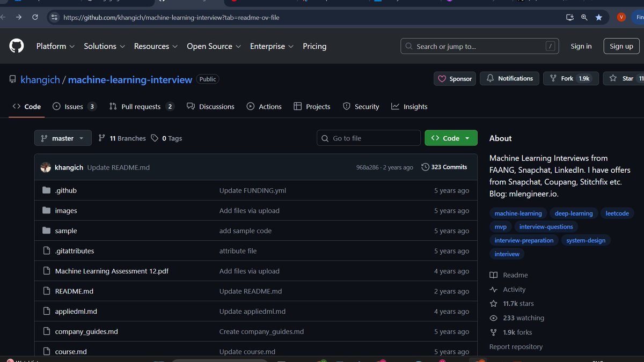Click the Report repository link
This screenshot has width=644, height=362.
point(516,346)
